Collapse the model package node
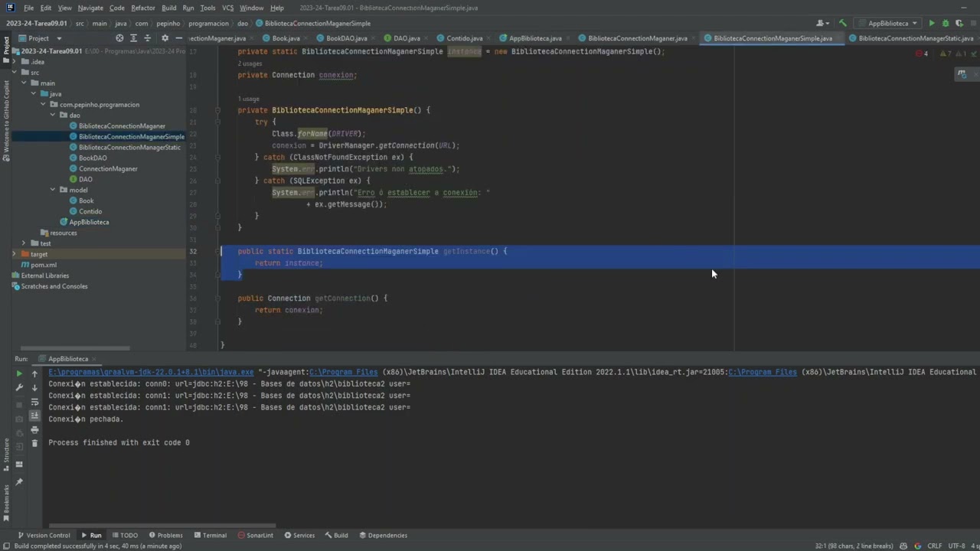 coord(53,190)
